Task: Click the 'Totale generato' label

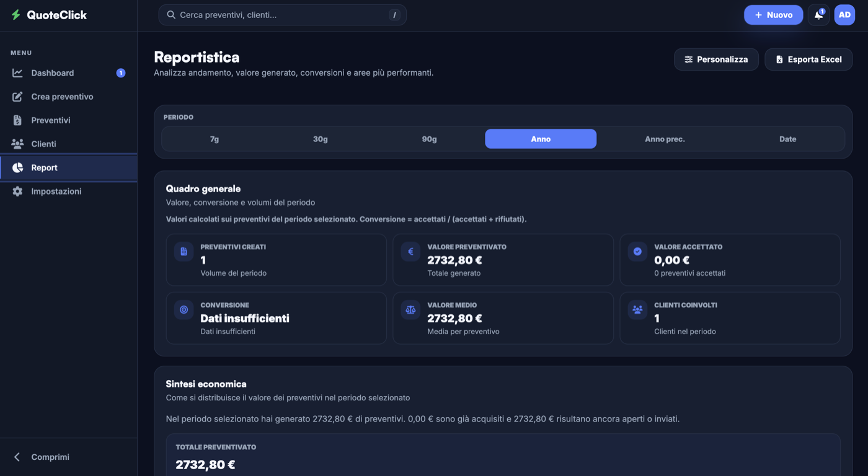Action: pyautogui.click(x=454, y=273)
